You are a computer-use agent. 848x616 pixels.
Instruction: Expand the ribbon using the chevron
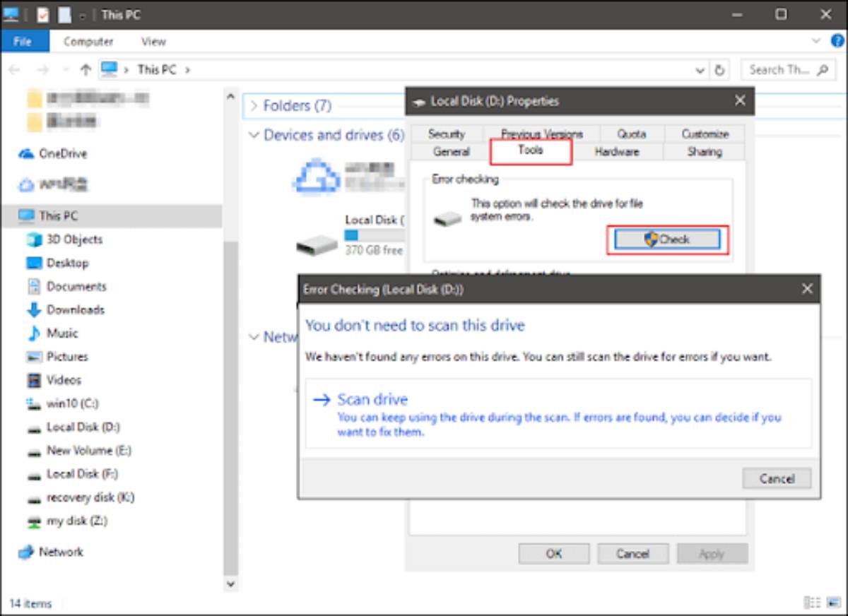pos(817,41)
